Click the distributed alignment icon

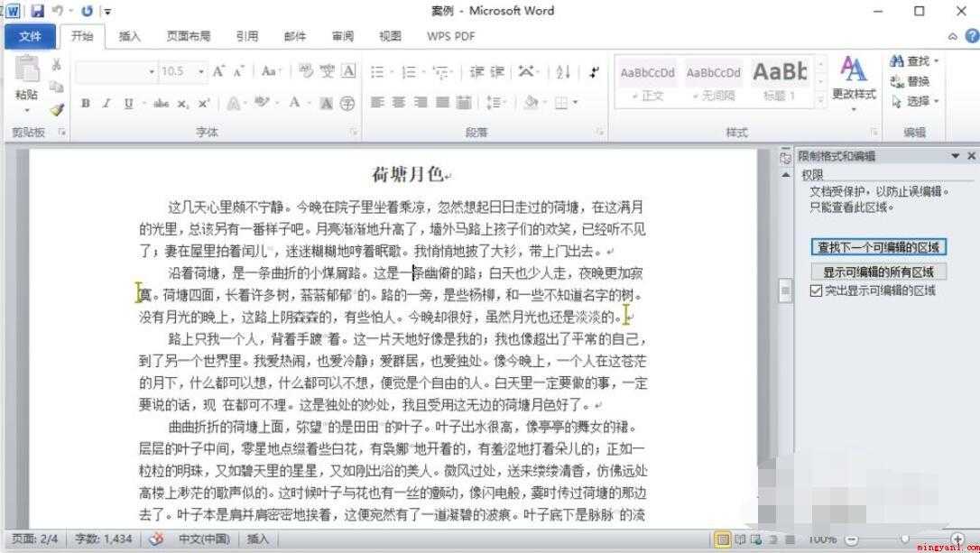[x=464, y=102]
